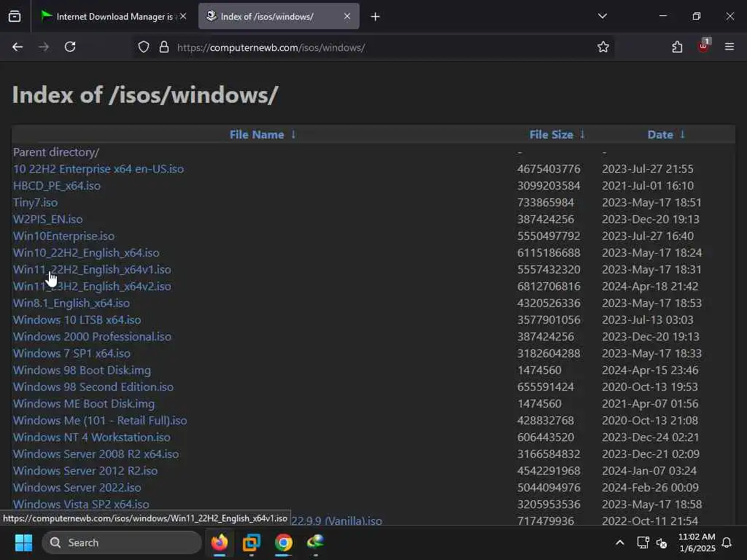Image resolution: width=747 pixels, height=560 pixels.
Task: Sort the listing by Date
Action: point(660,135)
